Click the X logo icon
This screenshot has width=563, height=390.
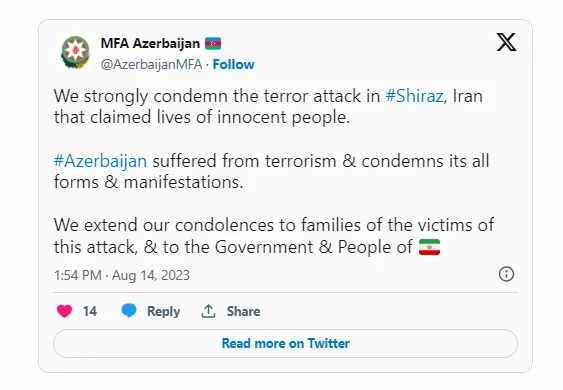point(506,42)
